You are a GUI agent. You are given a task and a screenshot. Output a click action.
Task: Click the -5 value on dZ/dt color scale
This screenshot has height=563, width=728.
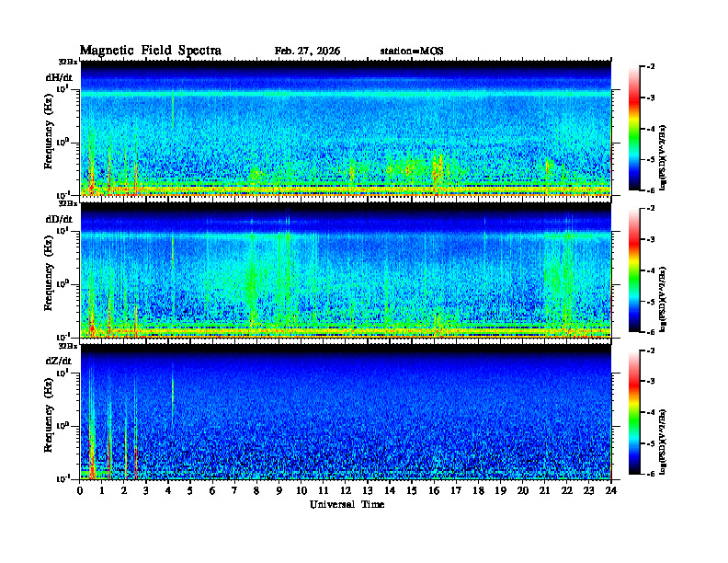[651, 443]
